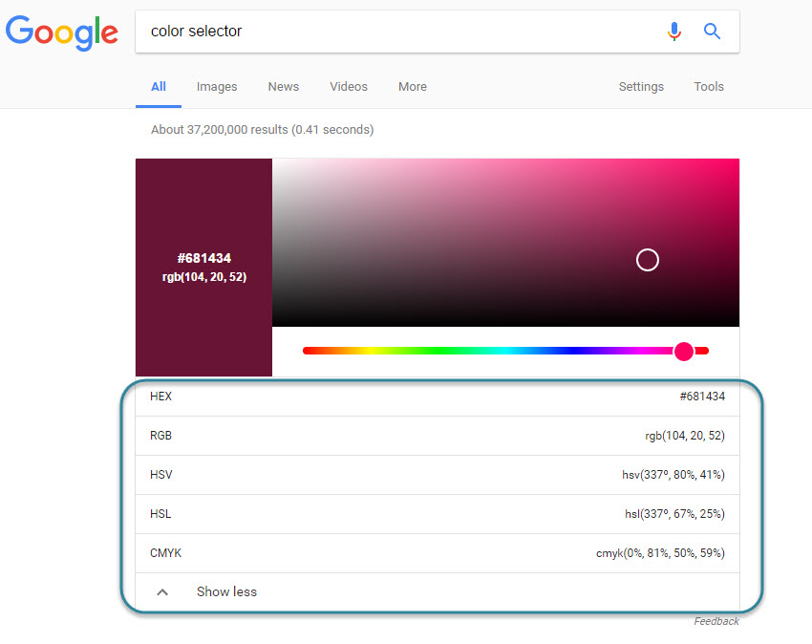Click the dark maroon color preview swatch
This screenshot has width=812, height=644.
[203, 268]
